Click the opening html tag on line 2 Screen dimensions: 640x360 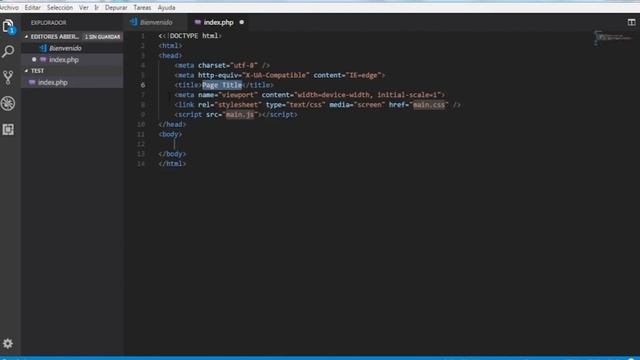click(170, 46)
